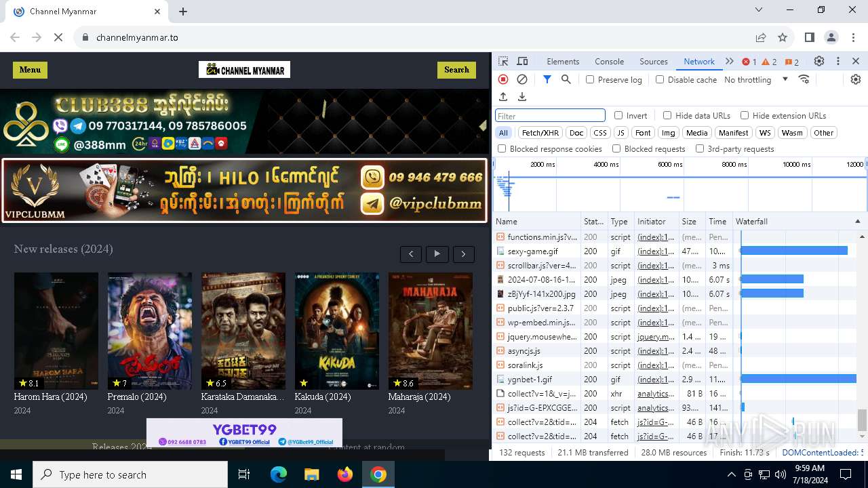Open the site Search button
The image size is (868, 488).
coord(456,70)
